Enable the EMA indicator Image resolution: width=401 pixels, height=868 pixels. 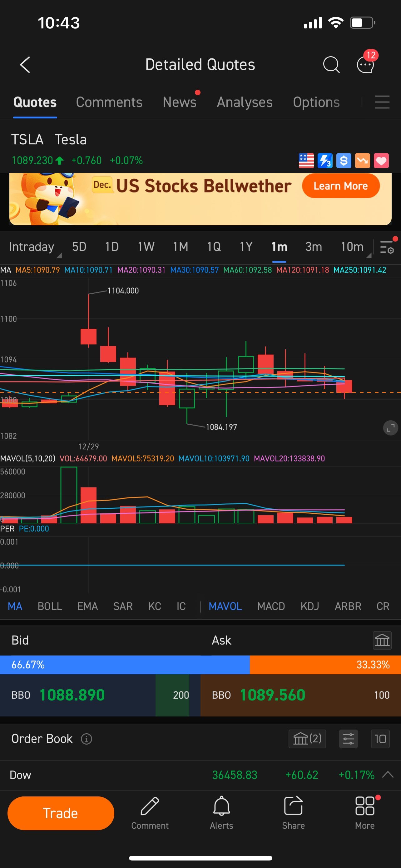tap(87, 606)
